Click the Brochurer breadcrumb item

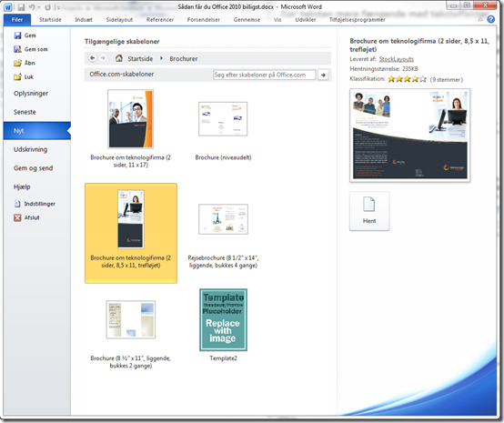pos(184,58)
